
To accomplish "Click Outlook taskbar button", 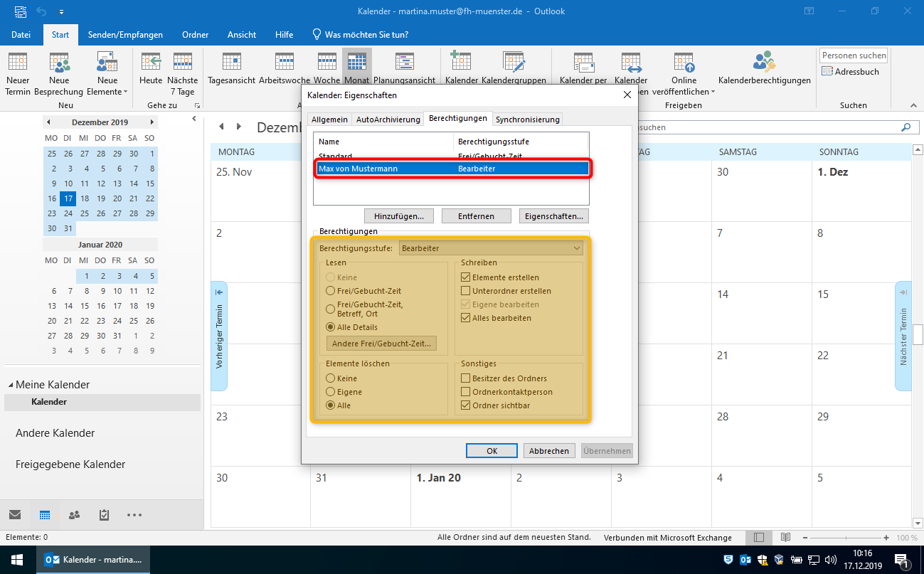I will [x=93, y=560].
